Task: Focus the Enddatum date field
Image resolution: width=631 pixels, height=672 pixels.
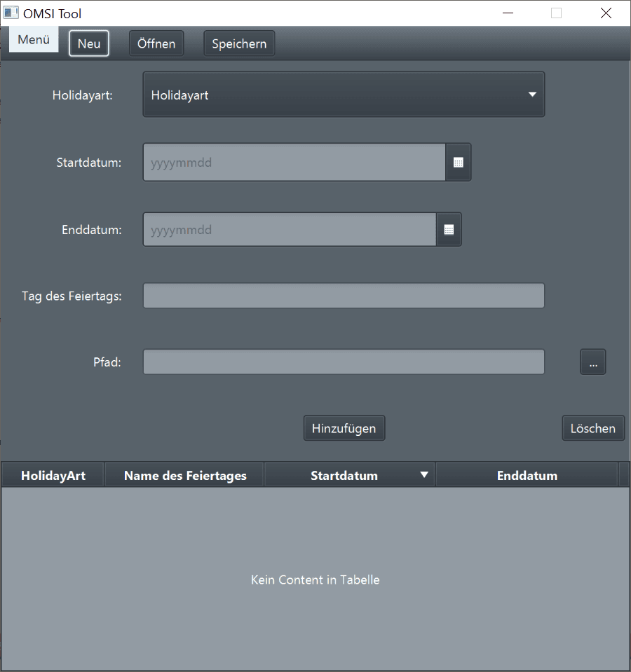Action: click(x=290, y=230)
